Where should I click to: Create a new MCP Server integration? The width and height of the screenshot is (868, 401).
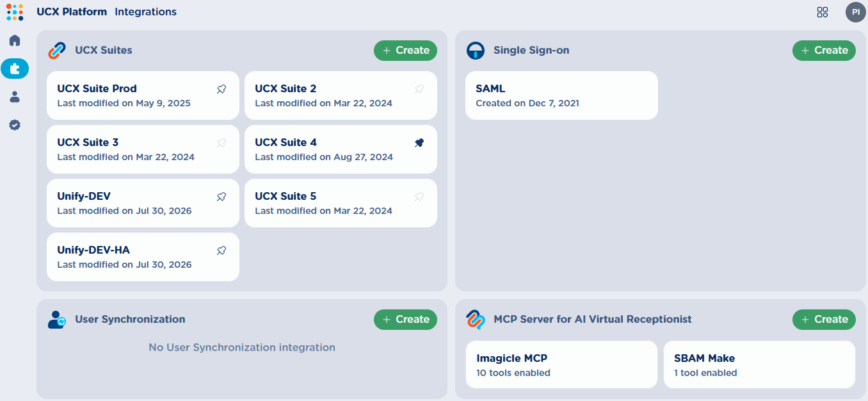click(824, 320)
